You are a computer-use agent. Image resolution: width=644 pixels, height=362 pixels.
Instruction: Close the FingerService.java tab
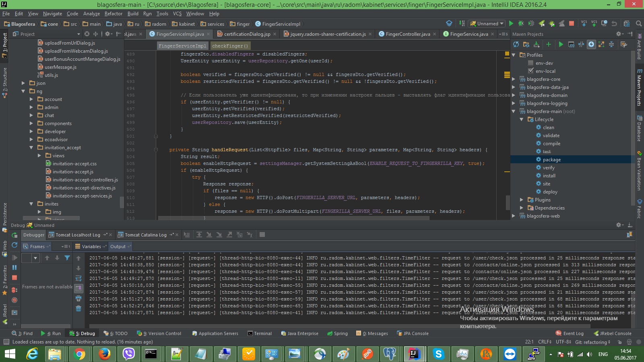[x=493, y=34]
